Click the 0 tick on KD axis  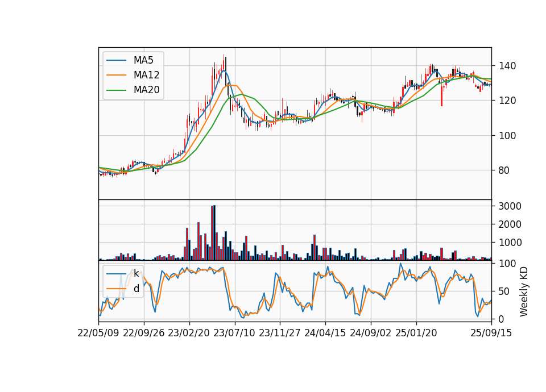[x=502, y=319]
